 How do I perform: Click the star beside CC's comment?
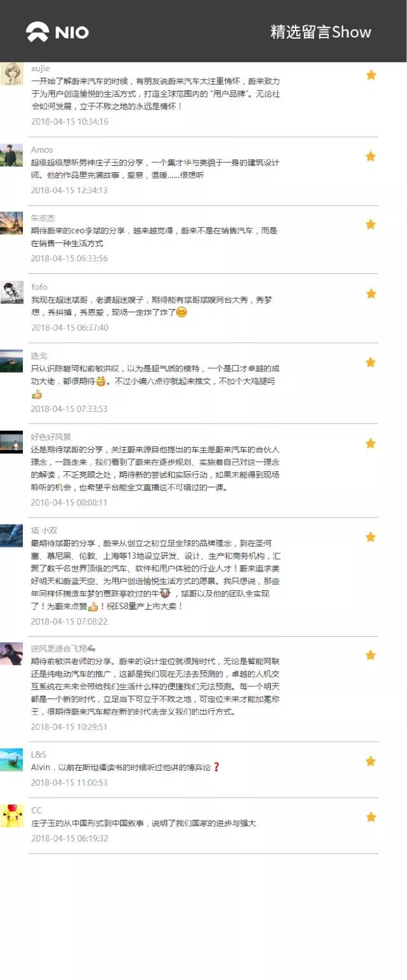coord(371,817)
